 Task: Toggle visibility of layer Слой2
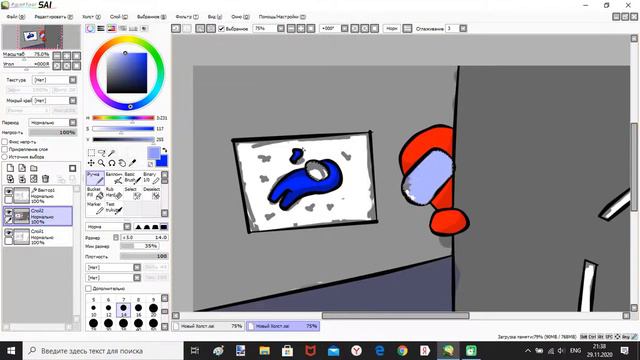tap(8, 212)
